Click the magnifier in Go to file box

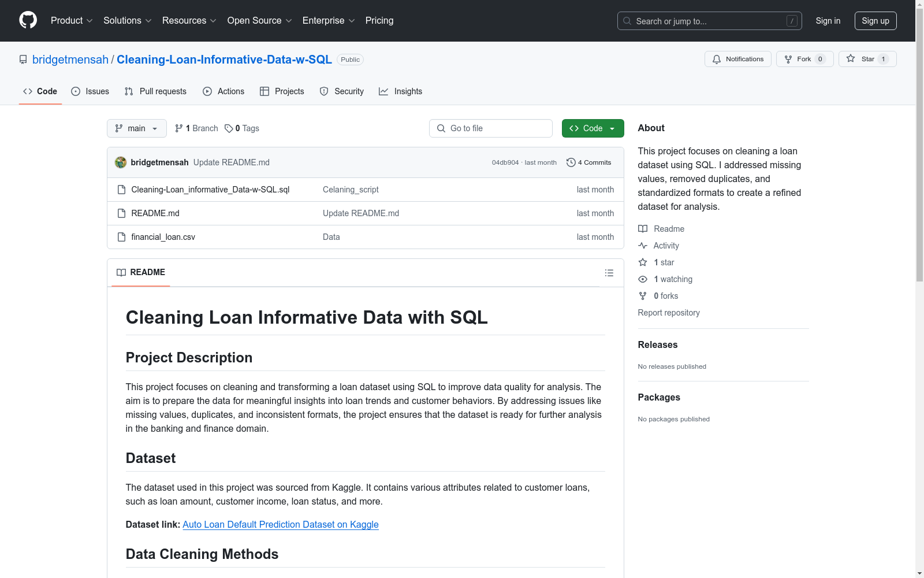click(441, 128)
